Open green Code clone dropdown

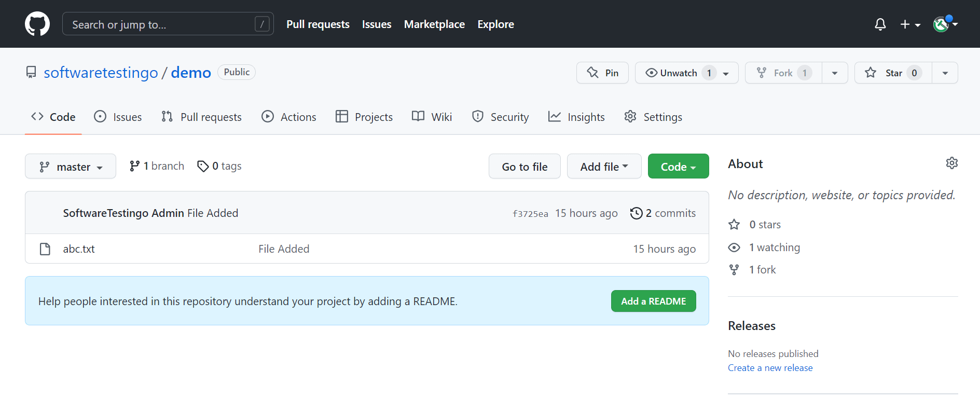point(678,167)
